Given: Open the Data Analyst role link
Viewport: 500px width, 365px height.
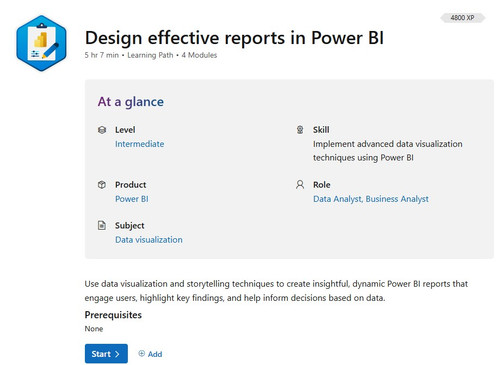Looking at the screenshot, I should pyautogui.click(x=338, y=199).
